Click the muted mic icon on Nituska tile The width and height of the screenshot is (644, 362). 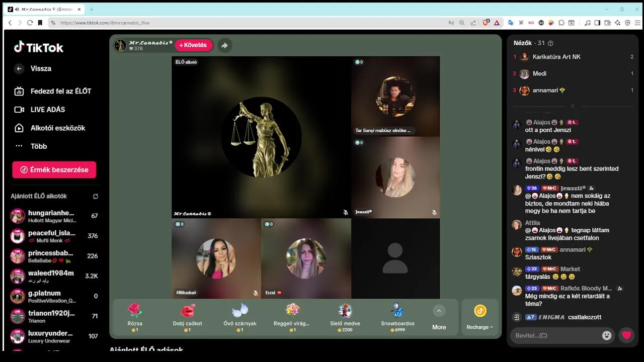pyautogui.click(x=256, y=293)
